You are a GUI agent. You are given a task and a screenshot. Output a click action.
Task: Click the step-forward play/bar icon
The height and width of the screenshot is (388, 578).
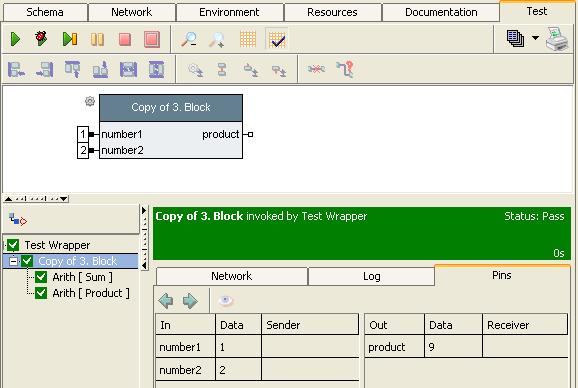[x=70, y=39]
